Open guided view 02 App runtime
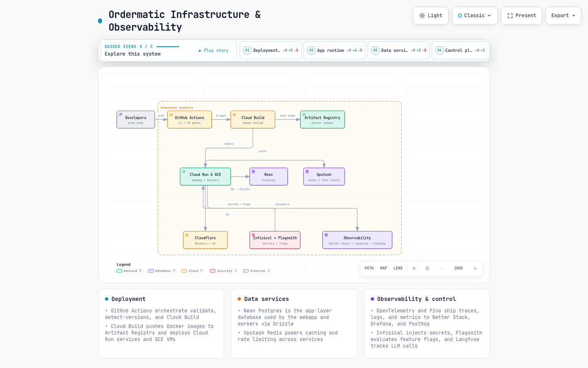The image size is (588, 368). tap(334, 50)
